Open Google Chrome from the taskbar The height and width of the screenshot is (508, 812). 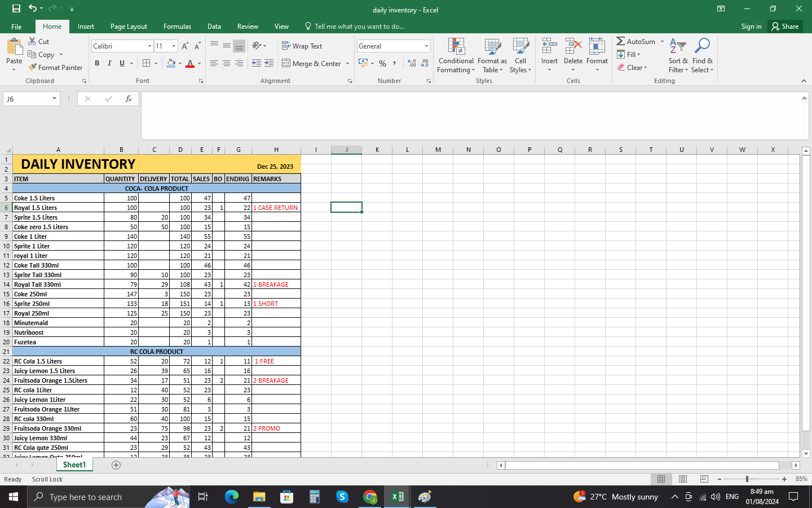point(370,497)
